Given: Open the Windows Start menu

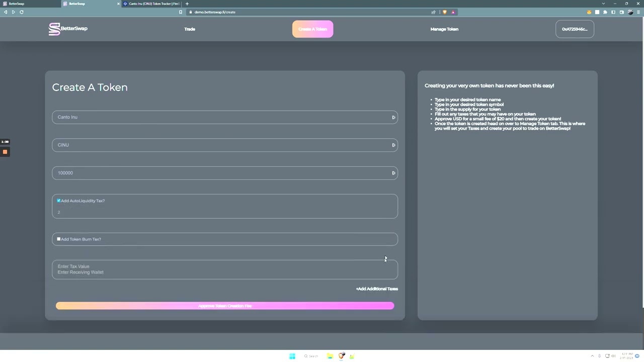Looking at the screenshot, I should (292, 356).
